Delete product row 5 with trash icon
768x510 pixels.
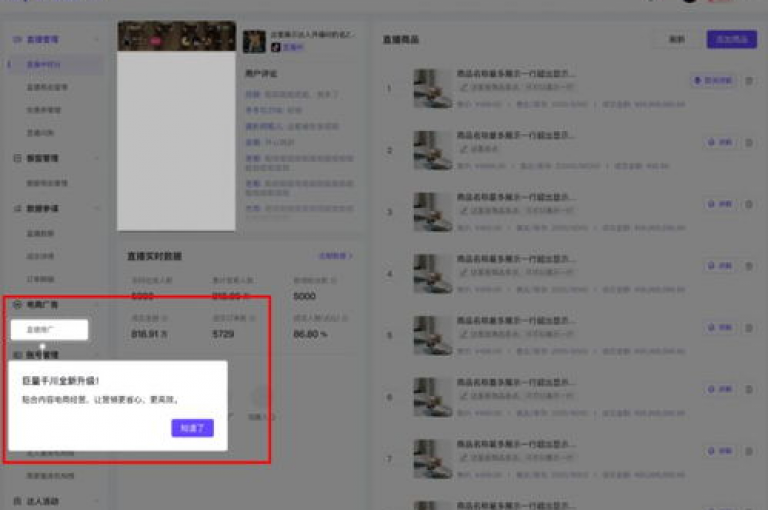pyautogui.click(x=749, y=328)
